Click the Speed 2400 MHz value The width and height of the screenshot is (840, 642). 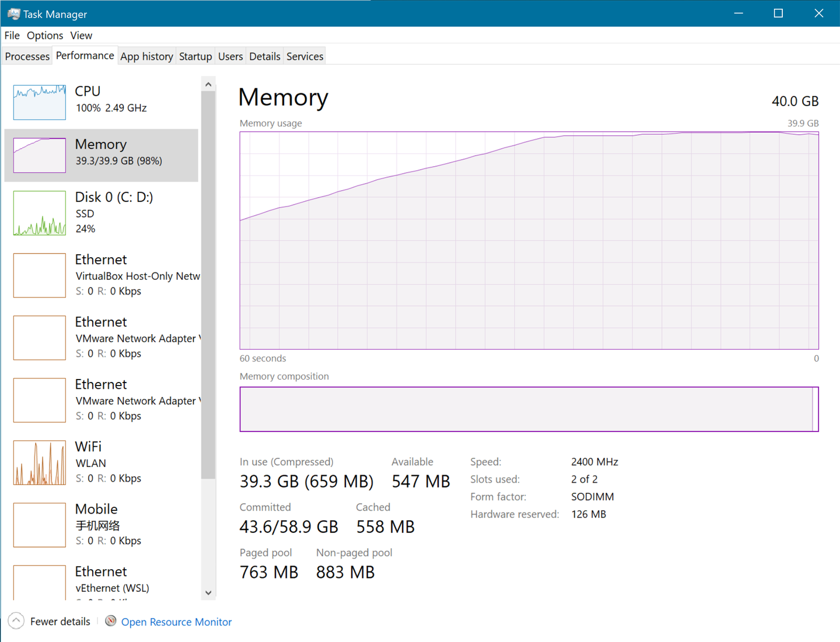coord(594,462)
